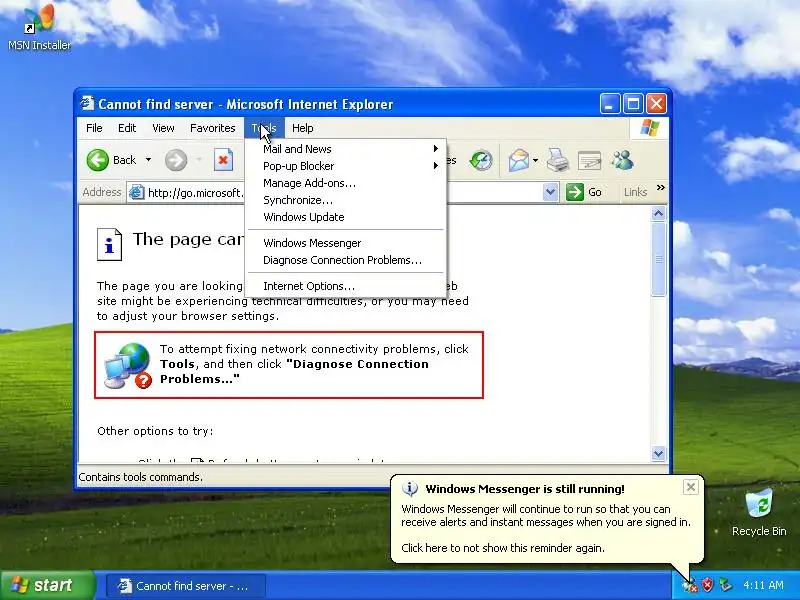Click the Start button
The image size is (800, 600).
(48, 585)
